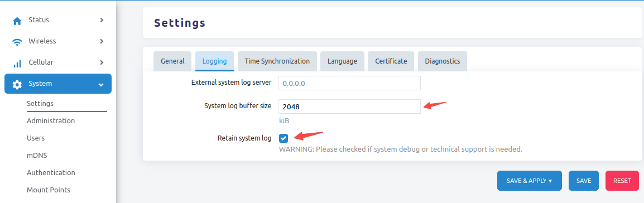Collapse the System menu chevron
644x203 pixels.
(x=101, y=84)
